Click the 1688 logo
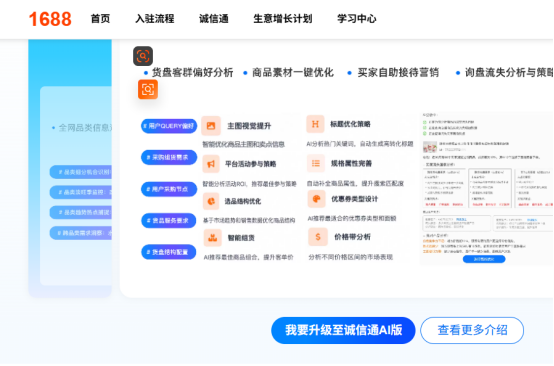This screenshot has height=366, width=554. coord(50,19)
